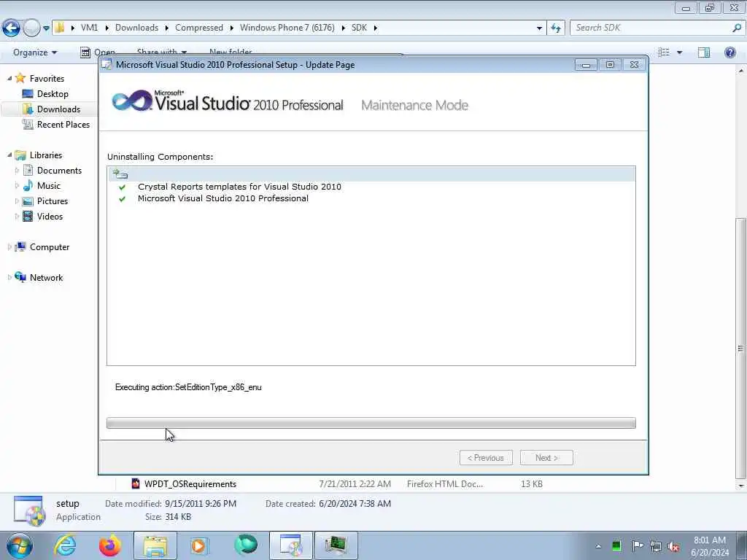The height and width of the screenshot is (560, 747).
Task: Open the Pictures library
Action: coord(53,201)
